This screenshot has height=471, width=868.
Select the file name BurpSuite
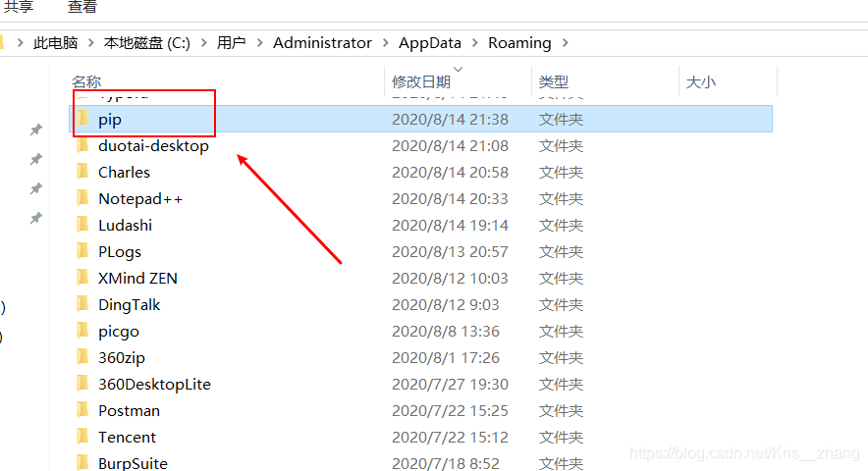(133, 463)
